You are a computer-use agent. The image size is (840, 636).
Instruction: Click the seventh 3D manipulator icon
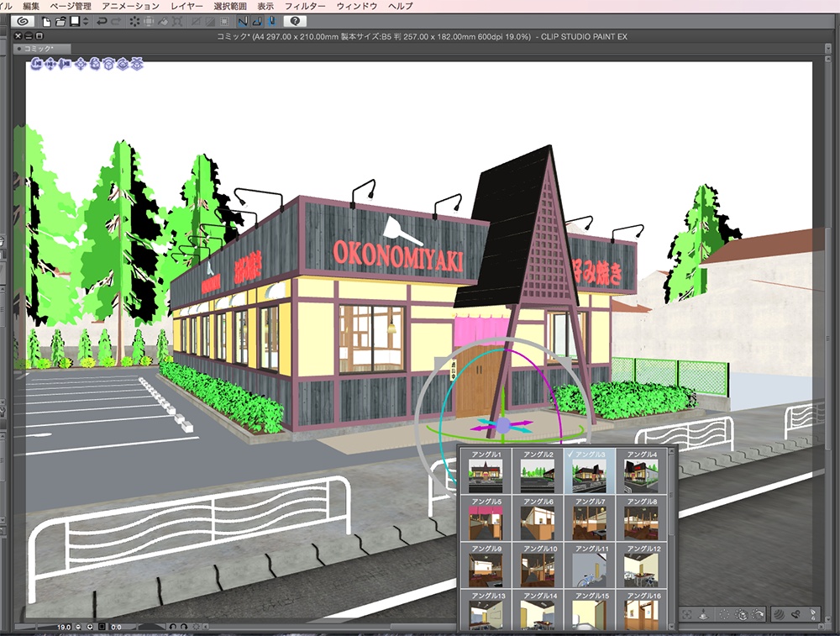pos(123,65)
